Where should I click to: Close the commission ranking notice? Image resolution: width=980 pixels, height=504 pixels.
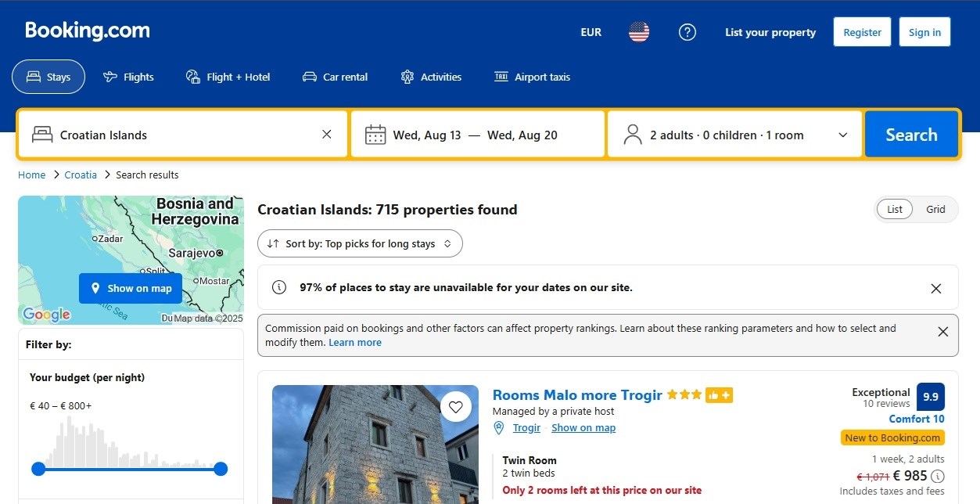pyautogui.click(x=942, y=332)
